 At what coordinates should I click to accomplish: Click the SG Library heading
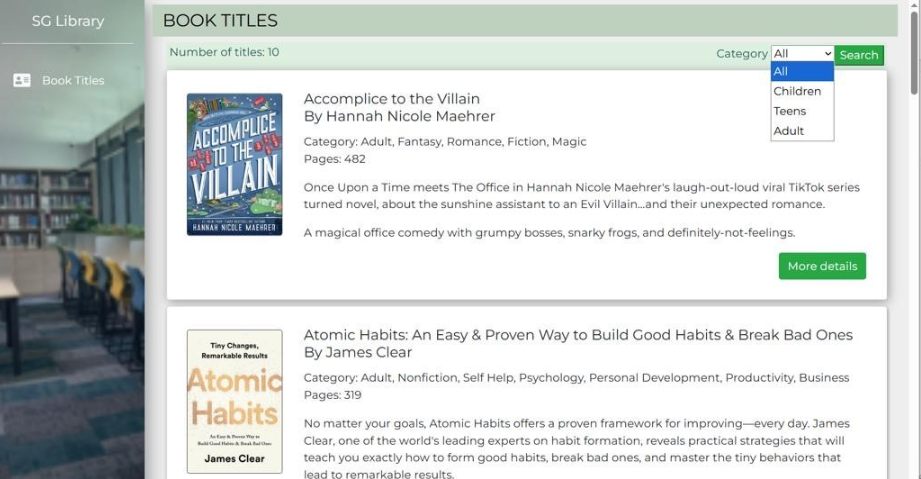point(68,21)
